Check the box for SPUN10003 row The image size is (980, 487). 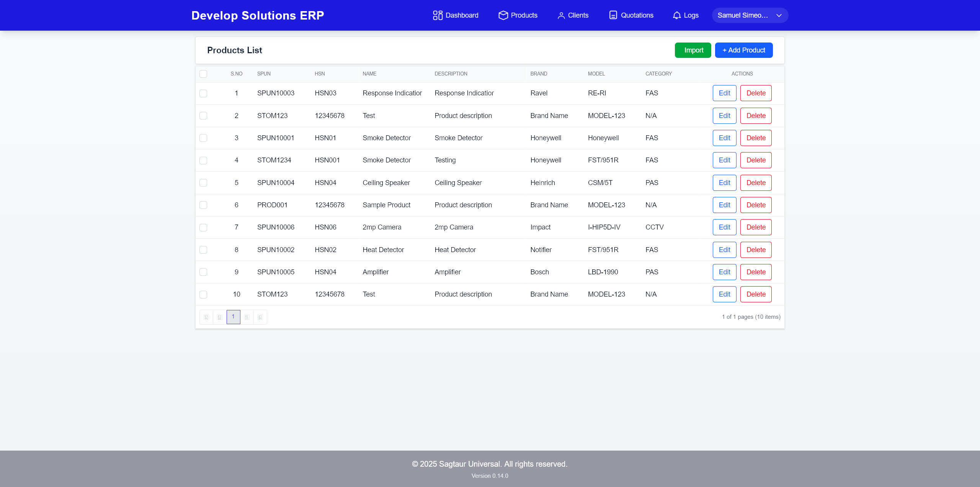[x=203, y=93]
